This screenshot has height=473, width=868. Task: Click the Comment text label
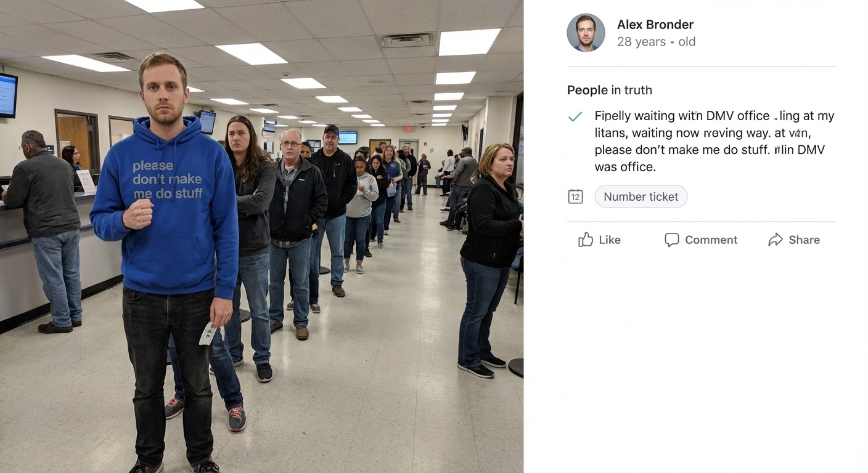711,240
